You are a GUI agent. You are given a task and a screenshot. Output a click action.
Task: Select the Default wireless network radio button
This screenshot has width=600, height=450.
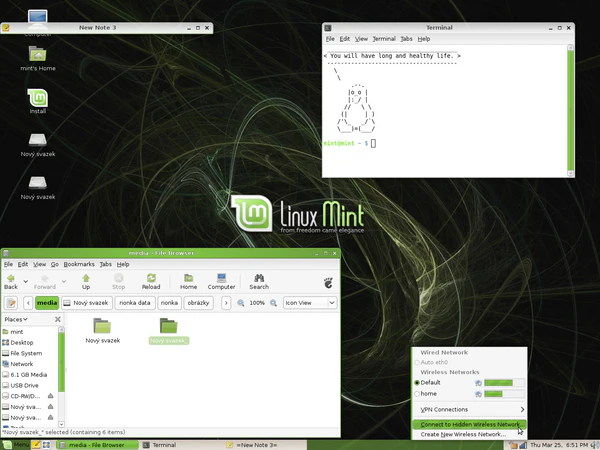coord(417,382)
